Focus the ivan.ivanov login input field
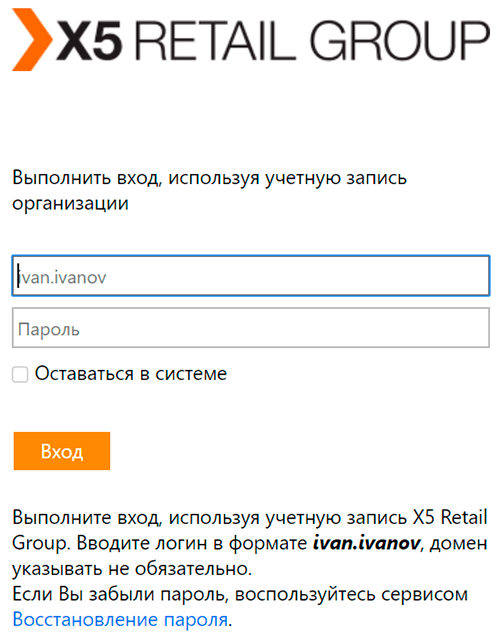 pyautogui.click(x=251, y=276)
